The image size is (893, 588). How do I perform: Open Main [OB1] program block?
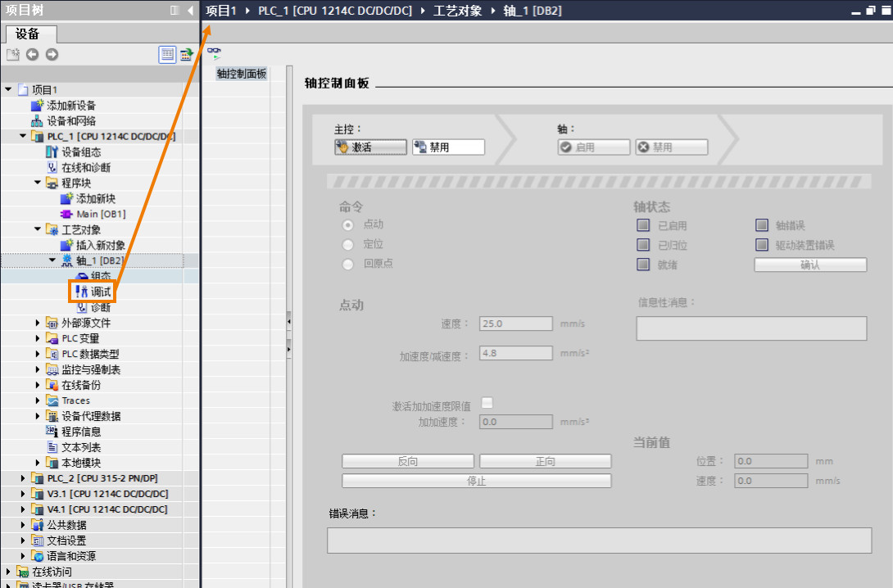click(93, 214)
